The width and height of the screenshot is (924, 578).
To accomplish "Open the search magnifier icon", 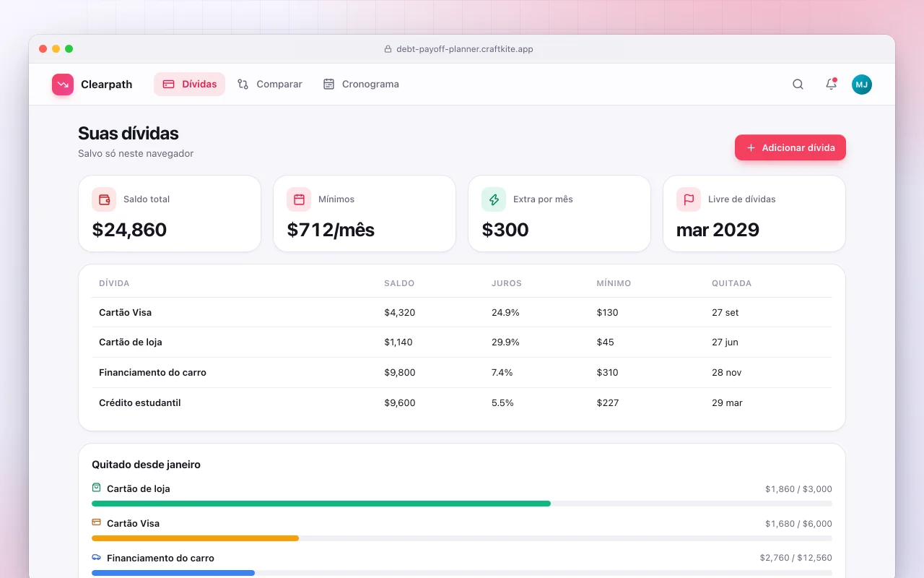I will tap(798, 85).
